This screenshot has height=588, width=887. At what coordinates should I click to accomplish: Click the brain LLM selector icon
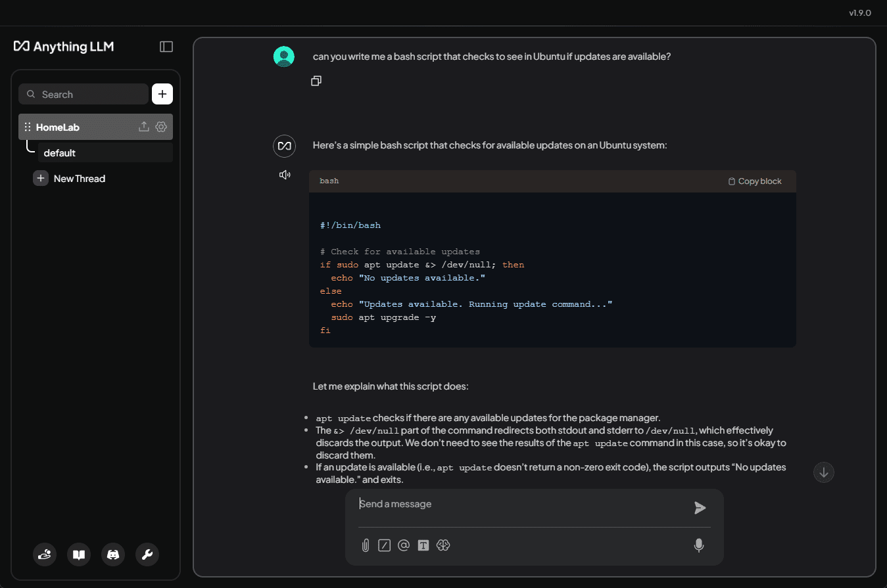(443, 545)
